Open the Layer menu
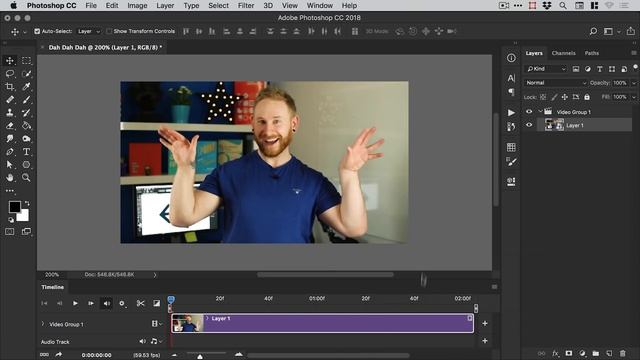 165,6
